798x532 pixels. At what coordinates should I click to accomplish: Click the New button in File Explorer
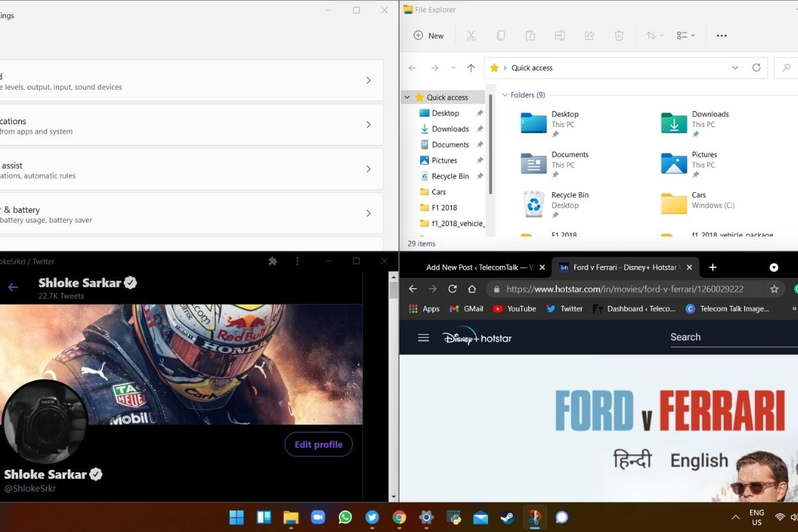point(428,36)
